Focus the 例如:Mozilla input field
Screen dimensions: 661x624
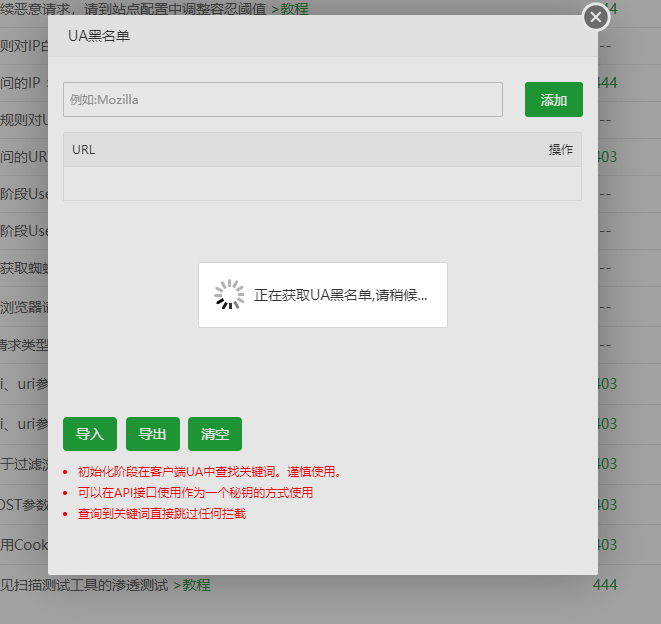tap(283, 100)
